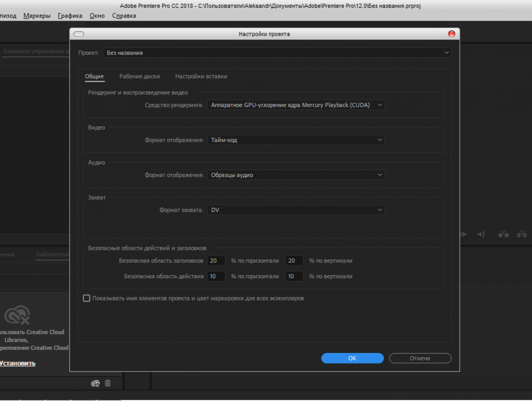The height and width of the screenshot is (401, 532).
Task: Click title safe vertical percentage field
Action: coord(294,260)
